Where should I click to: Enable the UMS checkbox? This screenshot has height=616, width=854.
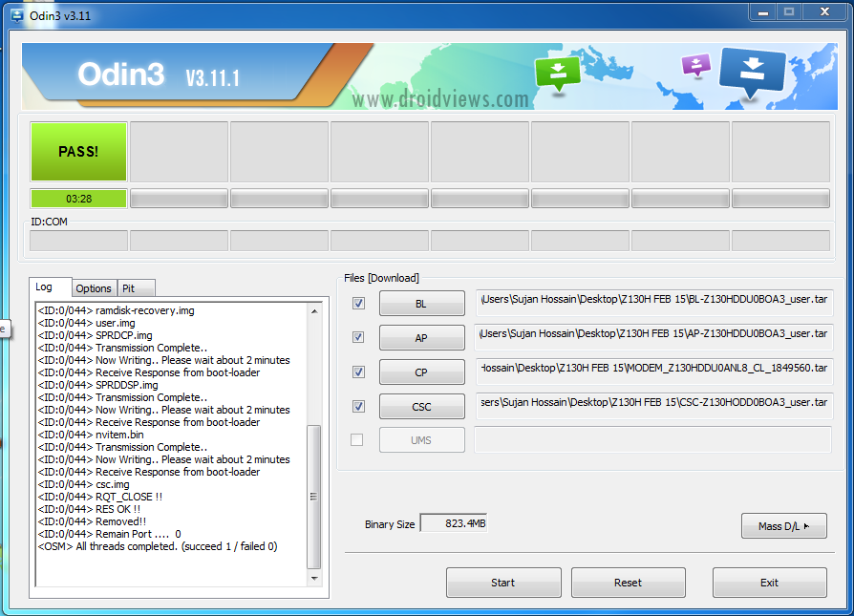[356, 439]
